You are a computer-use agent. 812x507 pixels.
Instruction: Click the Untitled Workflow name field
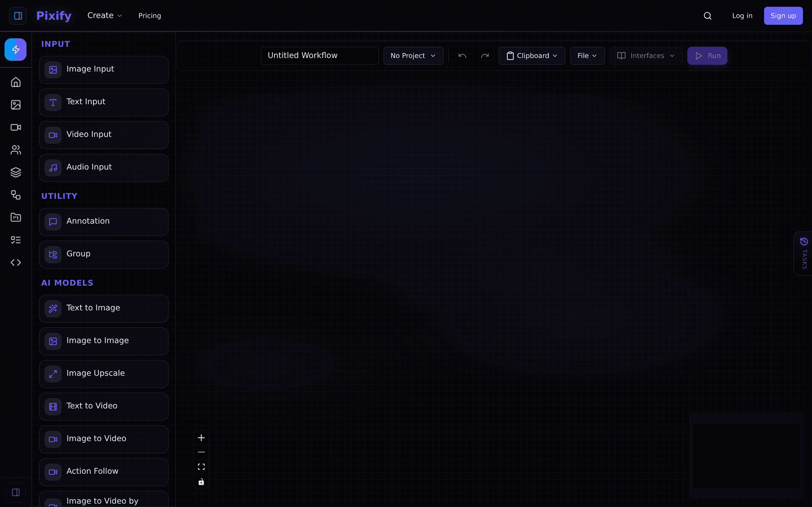[319, 56]
